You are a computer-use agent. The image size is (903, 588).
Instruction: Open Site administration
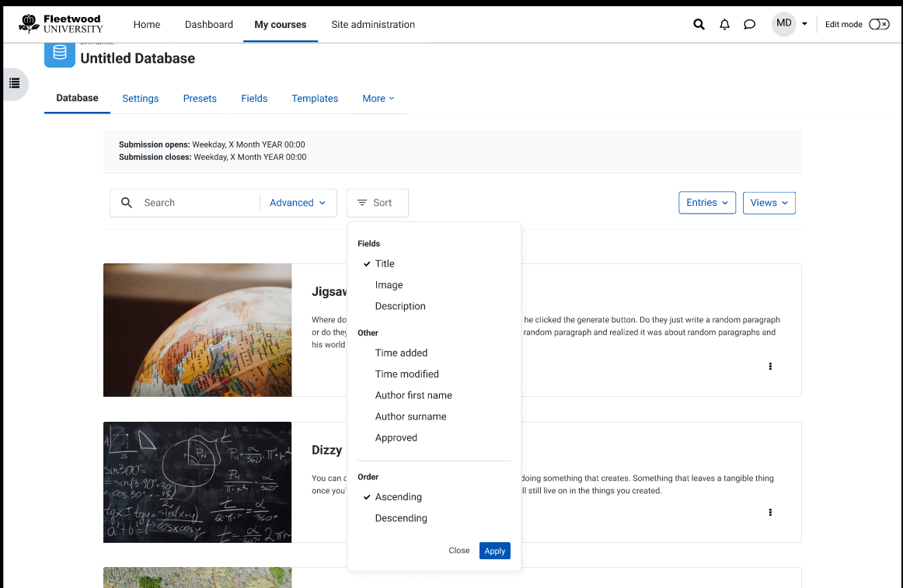(373, 25)
